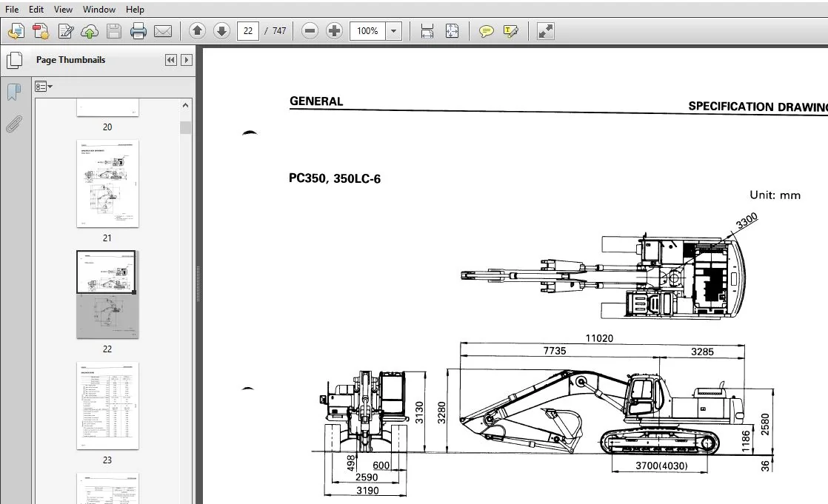Image resolution: width=828 pixels, height=504 pixels.
Task: Open the Help menu
Action: click(135, 10)
